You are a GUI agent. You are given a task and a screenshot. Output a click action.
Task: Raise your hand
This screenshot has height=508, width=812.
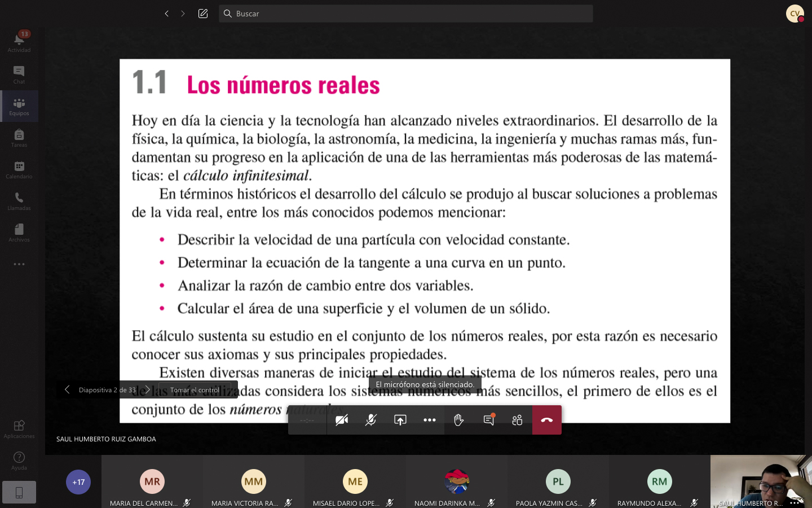[x=459, y=420]
